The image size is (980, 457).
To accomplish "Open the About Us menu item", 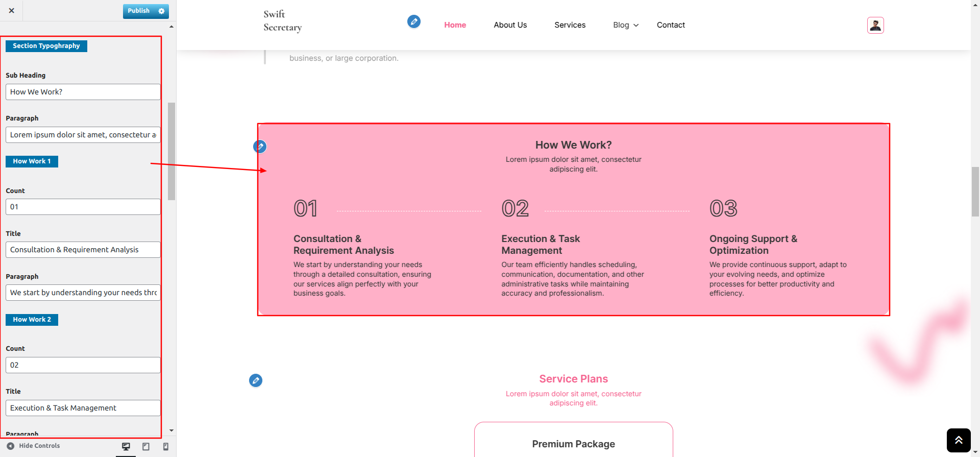I will click(x=510, y=25).
